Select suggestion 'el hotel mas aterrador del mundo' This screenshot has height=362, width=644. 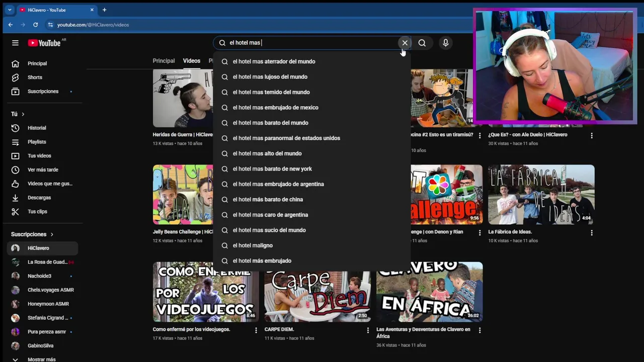point(312,61)
